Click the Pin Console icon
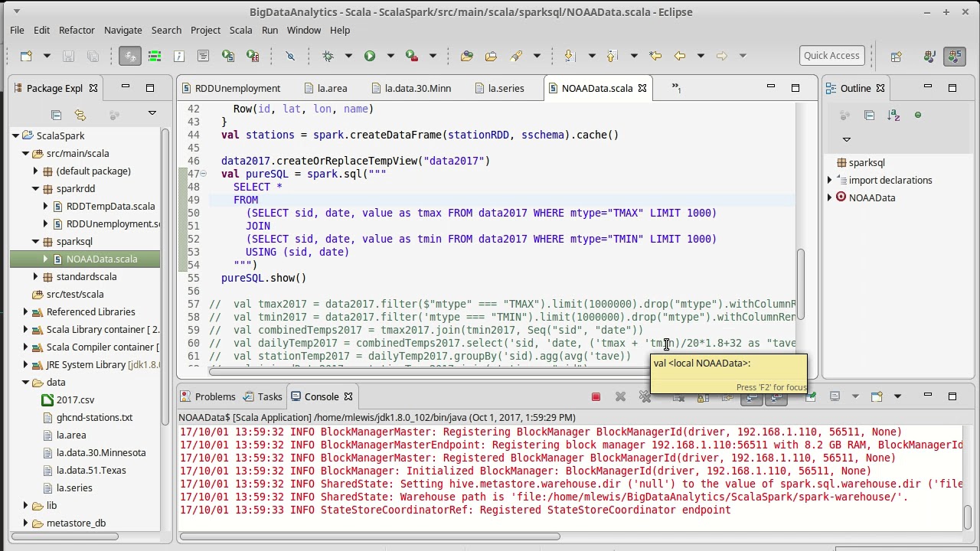Screen dimensions: 980x551 point(810,396)
